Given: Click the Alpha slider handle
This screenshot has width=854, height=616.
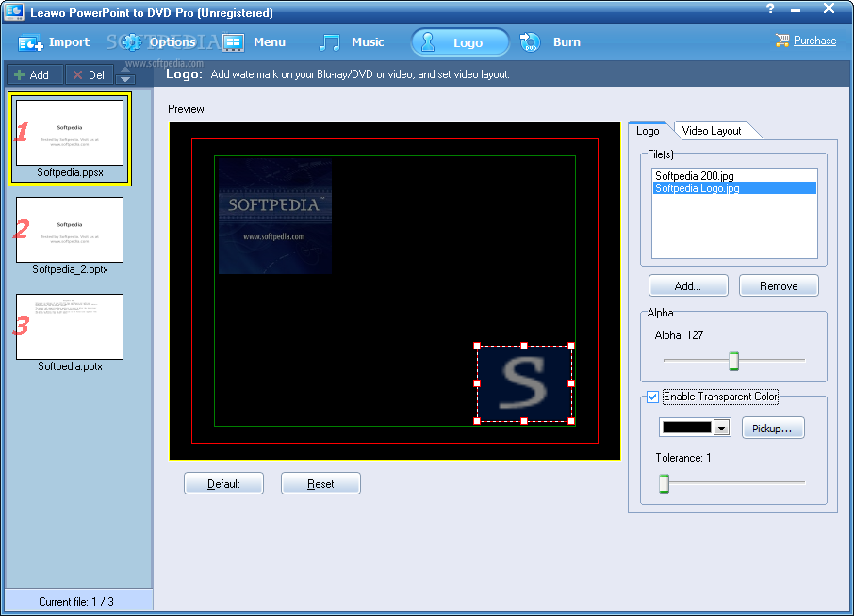Looking at the screenshot, I should (733, 361).
